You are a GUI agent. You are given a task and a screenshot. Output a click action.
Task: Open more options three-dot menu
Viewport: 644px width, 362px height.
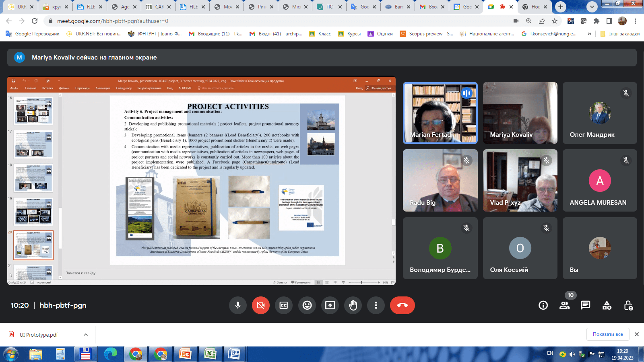click(x=376, y=305)
